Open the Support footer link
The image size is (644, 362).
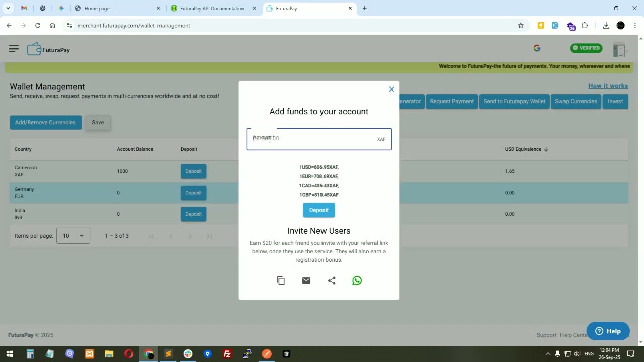pyautogui.click(x=546, y=335)
